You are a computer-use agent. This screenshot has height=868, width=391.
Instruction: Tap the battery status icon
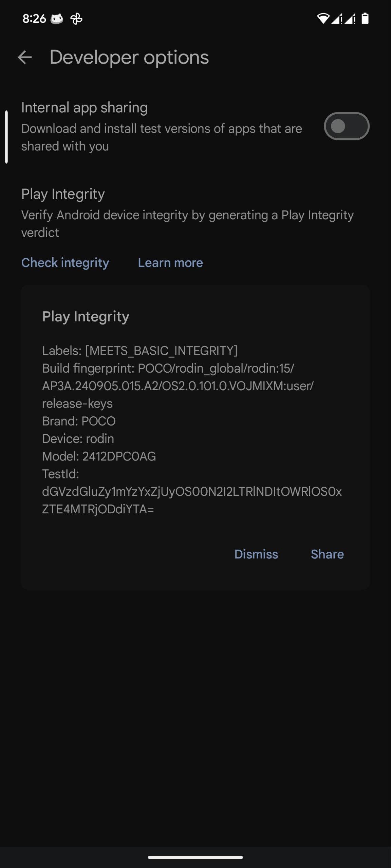click(365, 19)
